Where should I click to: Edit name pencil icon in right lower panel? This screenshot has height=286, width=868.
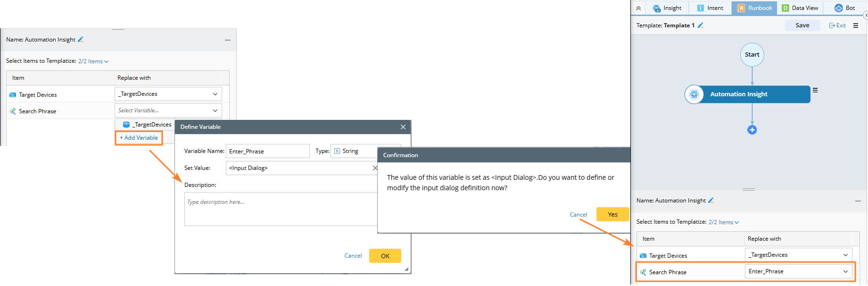[x=711, y=201]
